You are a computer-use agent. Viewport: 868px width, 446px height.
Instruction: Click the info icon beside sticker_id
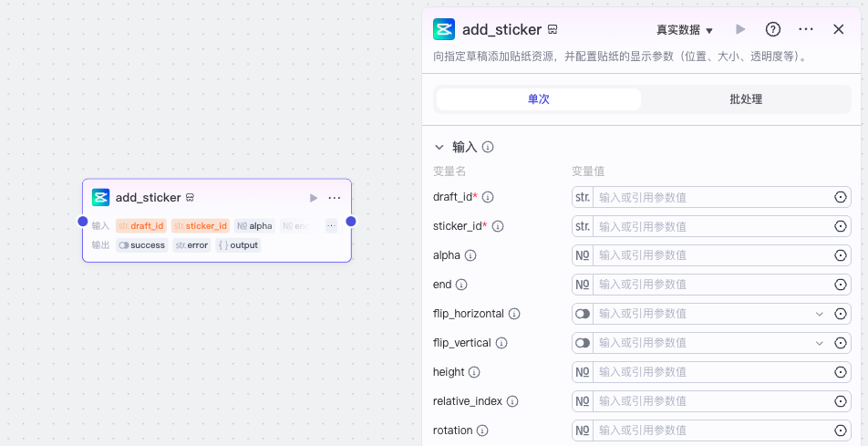coord(498,226)
